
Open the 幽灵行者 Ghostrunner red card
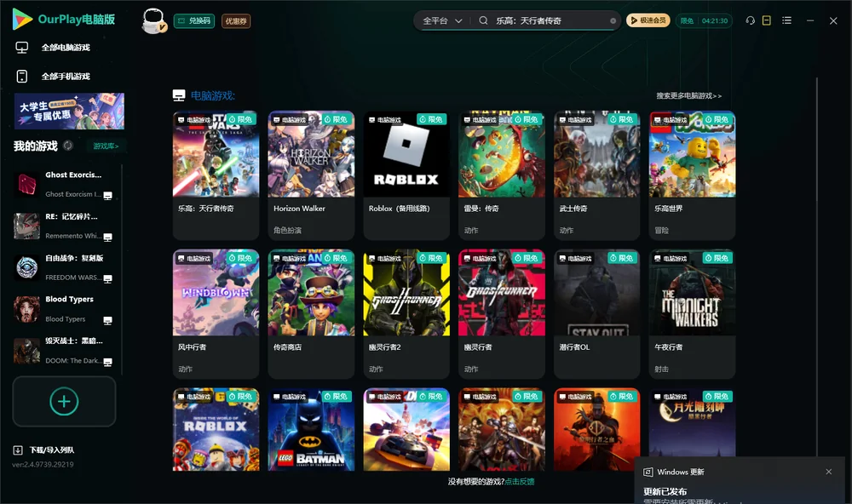[502, 314]
